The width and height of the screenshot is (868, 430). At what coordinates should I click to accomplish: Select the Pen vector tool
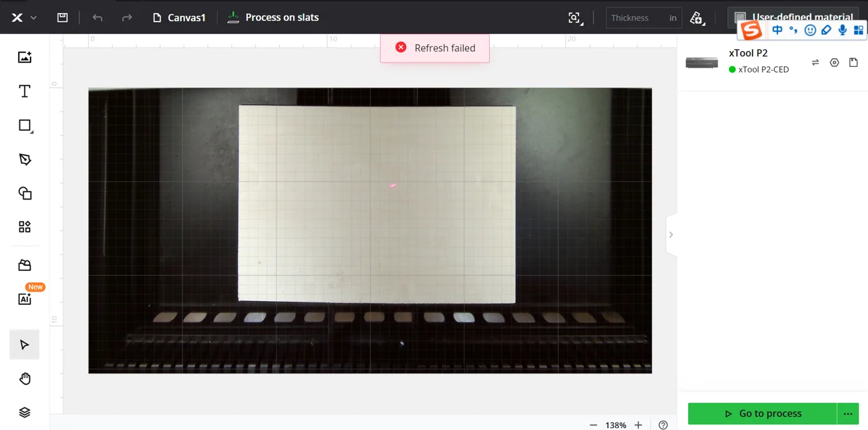25,159
